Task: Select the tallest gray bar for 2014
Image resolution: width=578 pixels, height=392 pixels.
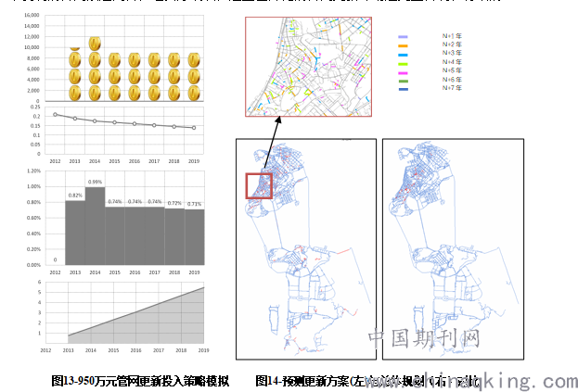Action: click(x=96, y=226)
